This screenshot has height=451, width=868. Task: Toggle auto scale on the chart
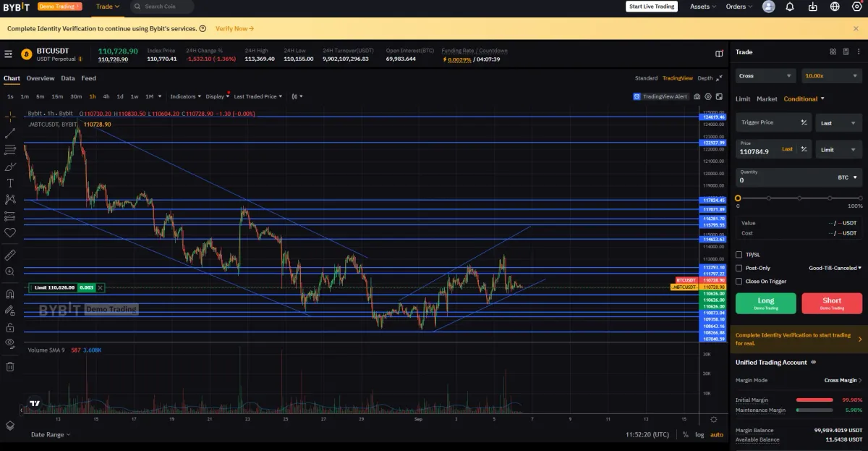click(716, 434)
